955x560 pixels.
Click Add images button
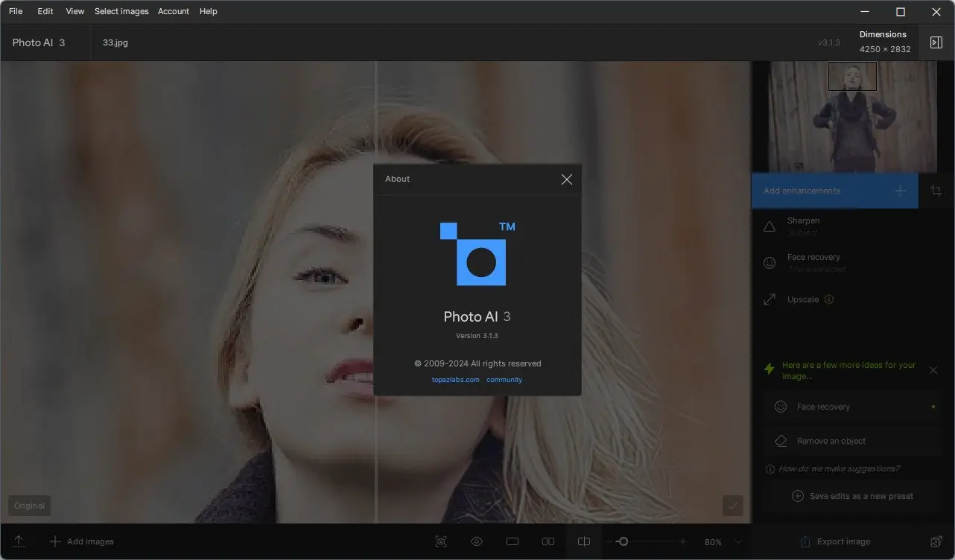[x=81, y=541]
